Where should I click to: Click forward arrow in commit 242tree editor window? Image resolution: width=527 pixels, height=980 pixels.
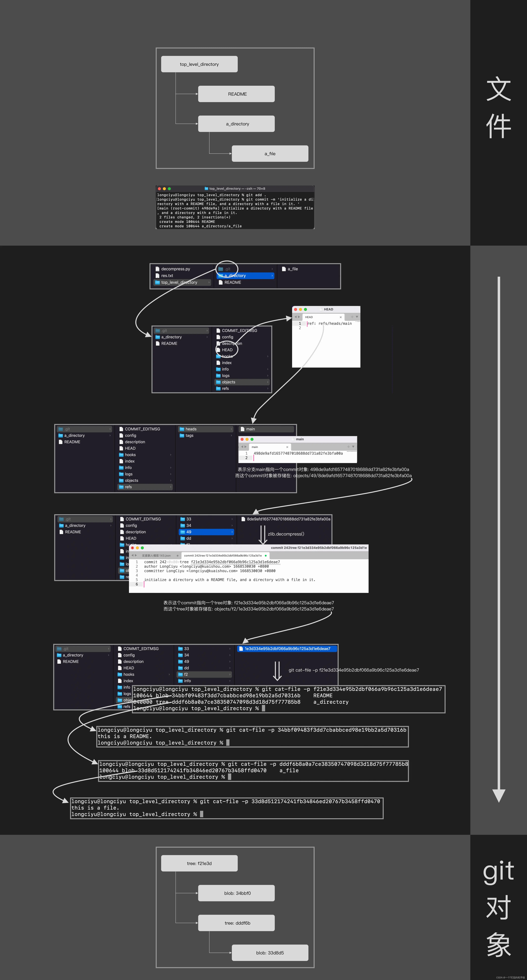pyautogui.click(x=136, y=555)
